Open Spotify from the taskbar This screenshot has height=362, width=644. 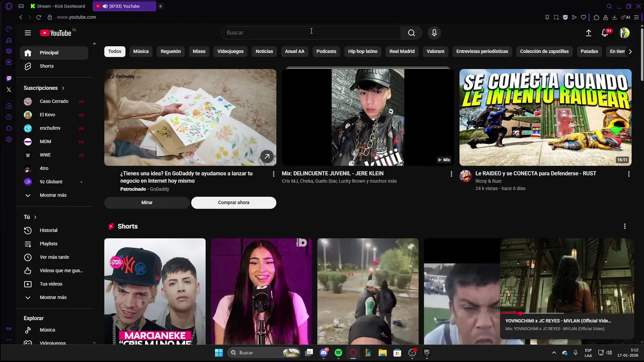339,352
